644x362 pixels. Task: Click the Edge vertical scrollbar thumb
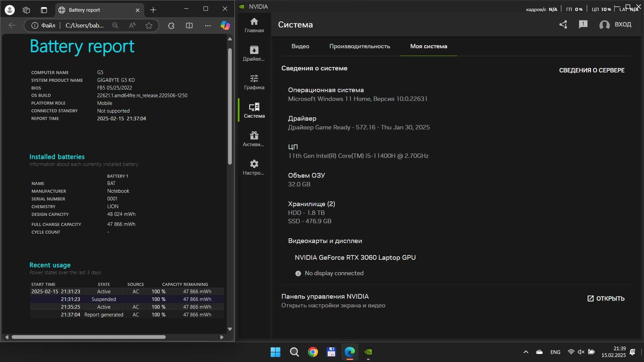(230, 106)
